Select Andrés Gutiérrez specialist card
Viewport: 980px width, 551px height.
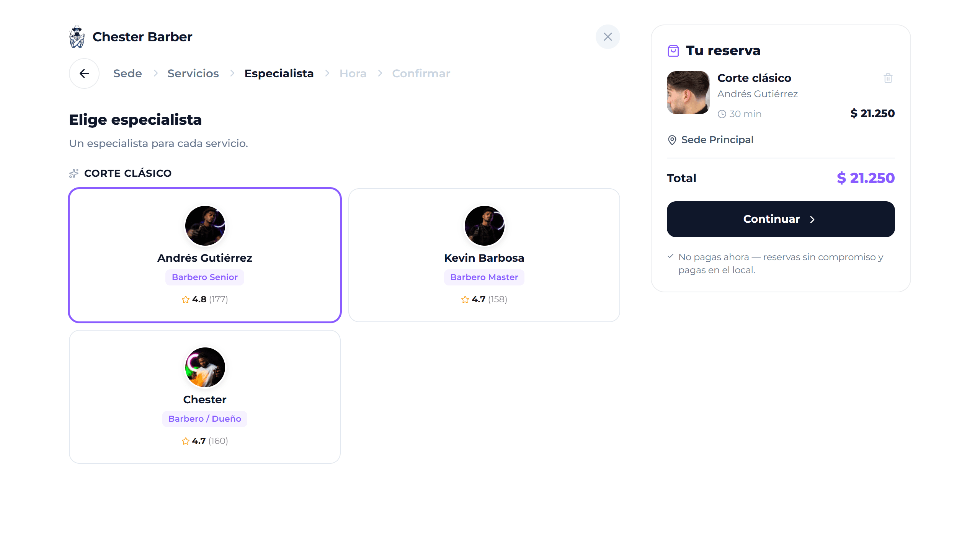click(205, 255)
